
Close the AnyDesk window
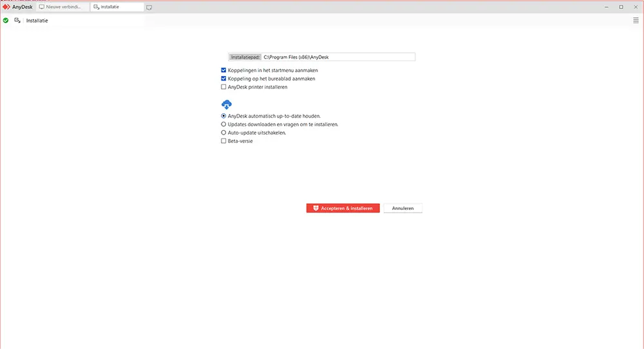click(636, 7)
